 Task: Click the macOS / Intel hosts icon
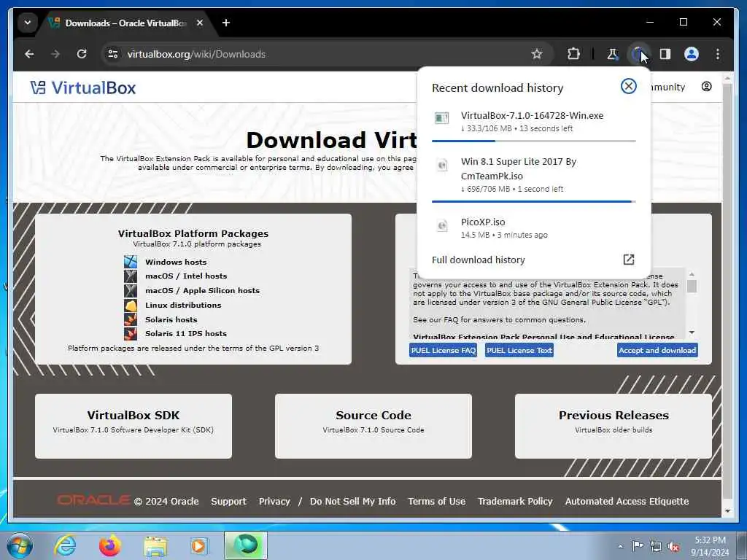(131, 276)
